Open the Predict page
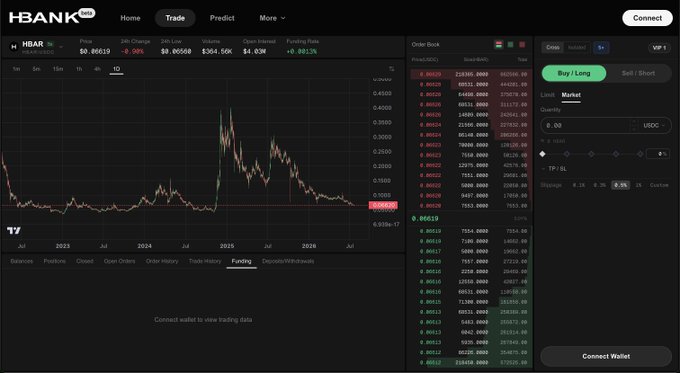Image resolution: width=680 pixels, height=373 pixels. click(x=222, y=18)
